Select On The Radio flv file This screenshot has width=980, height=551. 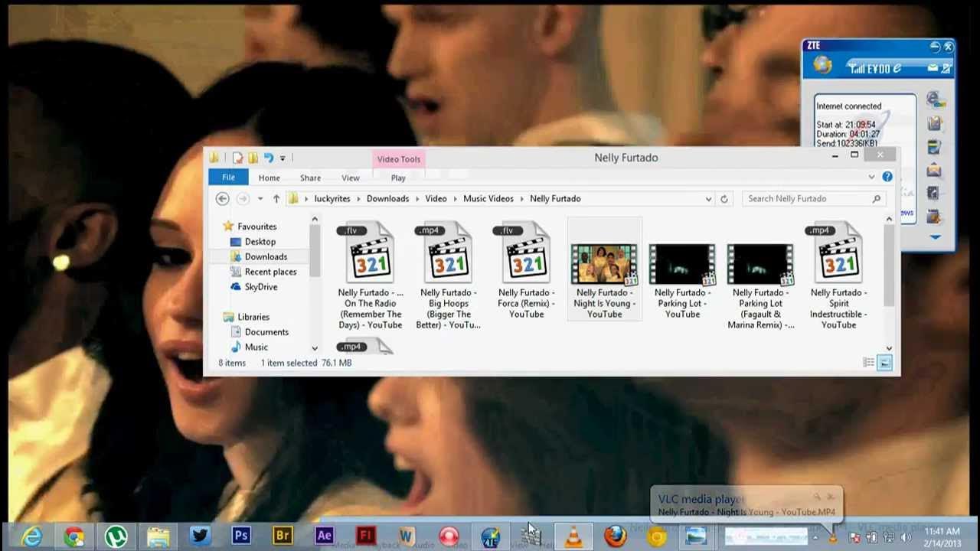coord(371,276)
